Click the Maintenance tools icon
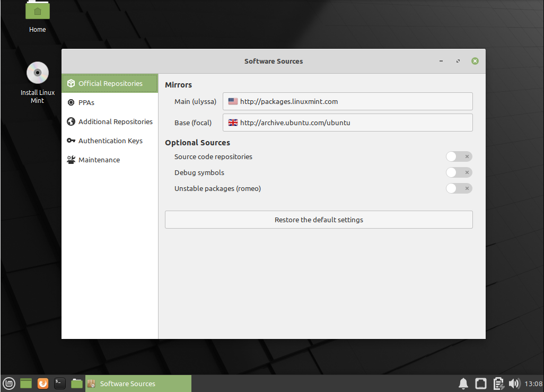The width and height of the screenshot is (544, 392). [71, 160]
